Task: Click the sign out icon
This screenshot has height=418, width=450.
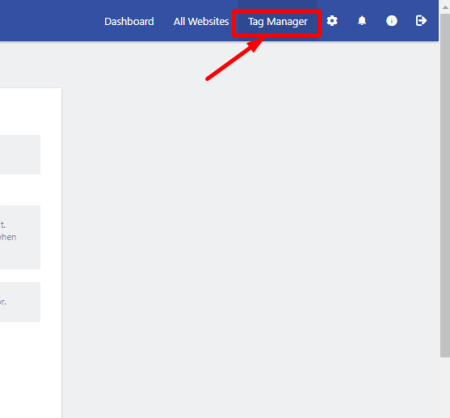Action: (421, 21)
